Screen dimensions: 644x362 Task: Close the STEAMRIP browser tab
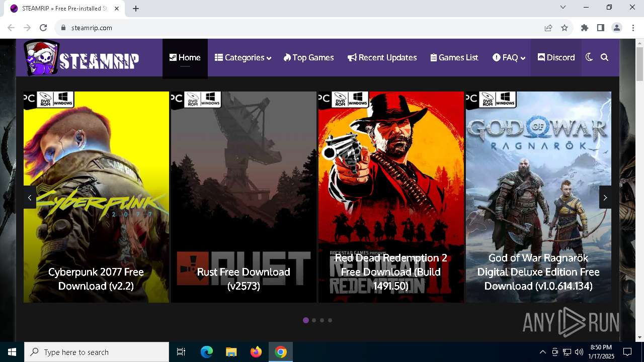pos(116,9)
